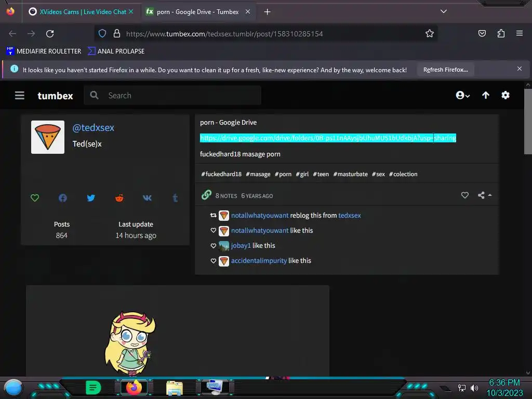Click the network tray icon
The image size is (532, 399).
point(461,388)
